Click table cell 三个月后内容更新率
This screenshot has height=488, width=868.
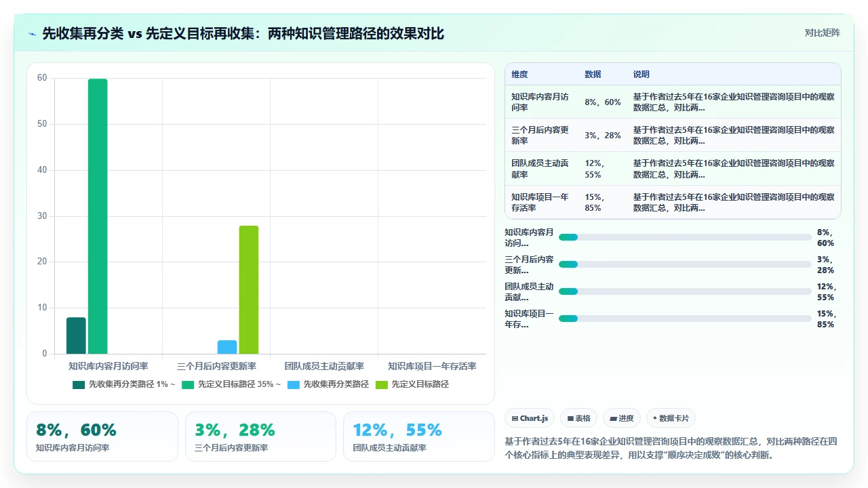pos(542,136)
